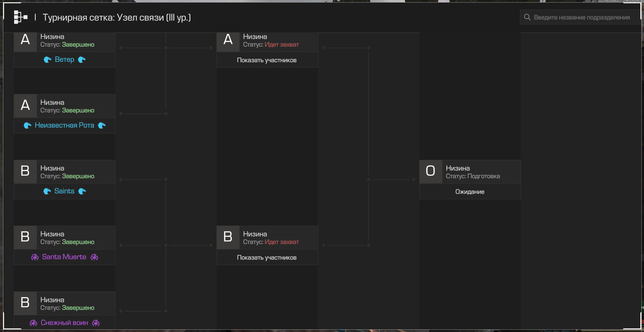
Task: Select the Низина card header above Saints
Action: tap(65, 172)
